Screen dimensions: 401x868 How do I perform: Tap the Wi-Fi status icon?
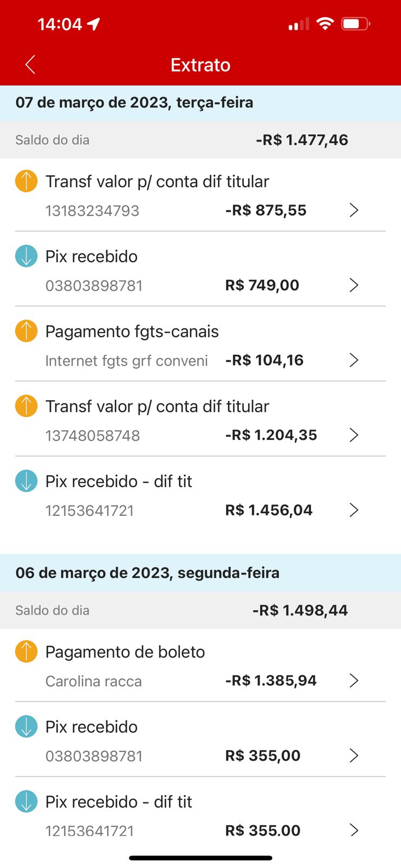[325, 24]
